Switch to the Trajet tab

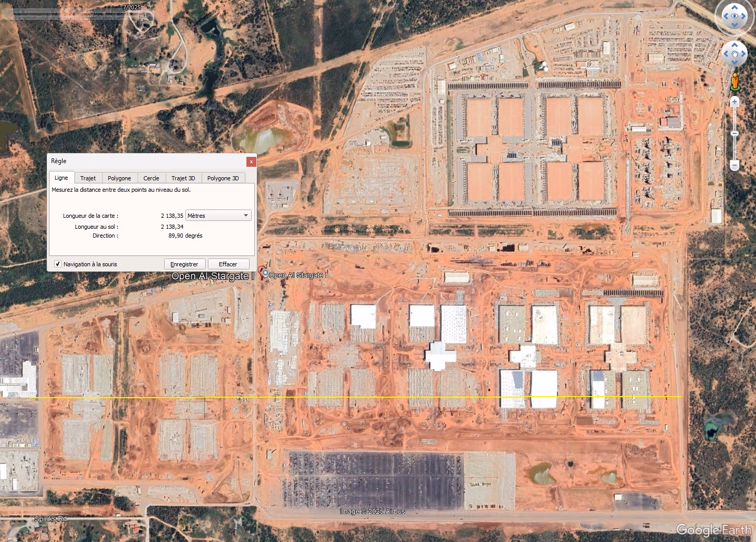pos(88,178)
